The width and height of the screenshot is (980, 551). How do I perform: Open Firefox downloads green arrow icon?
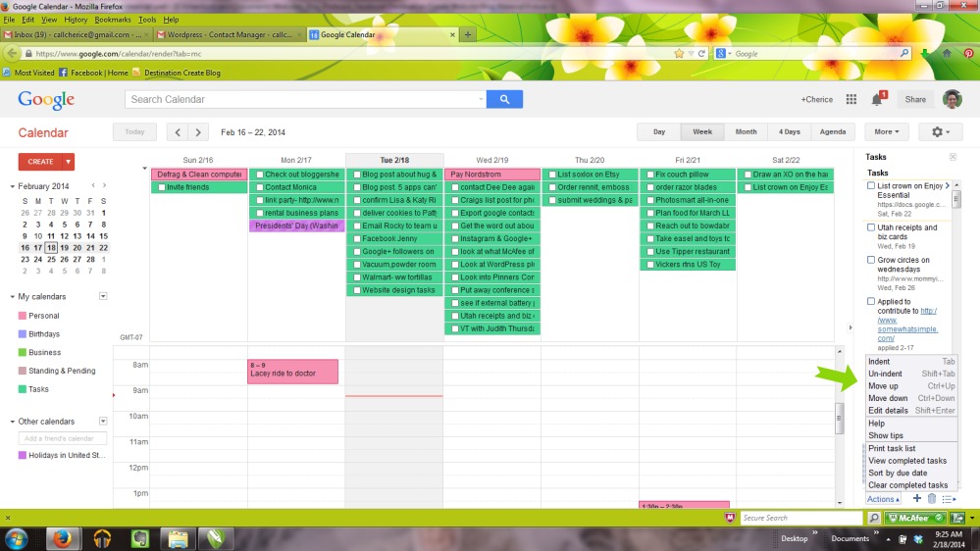[925, 54]
